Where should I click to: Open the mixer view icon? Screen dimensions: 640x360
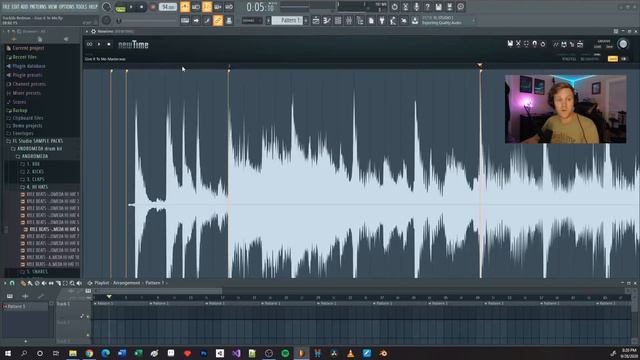coord(349,20)
